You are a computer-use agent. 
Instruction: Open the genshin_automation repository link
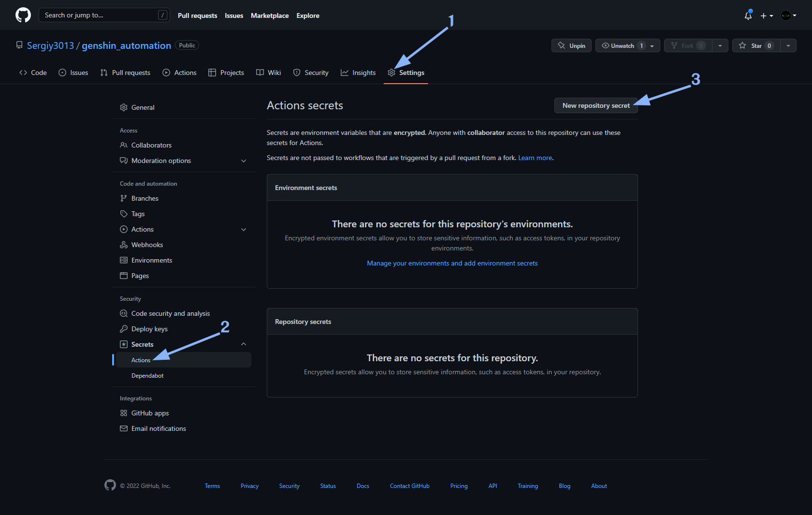[x=126, y=45]
